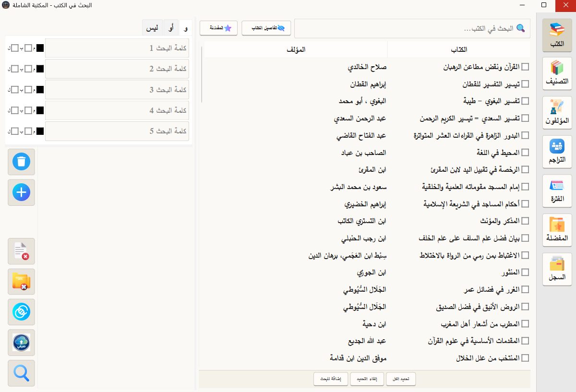The image size is (576, 392).
Task: Click the تفاصيل الكتاب book details button
Action: (x=266, y=28)
